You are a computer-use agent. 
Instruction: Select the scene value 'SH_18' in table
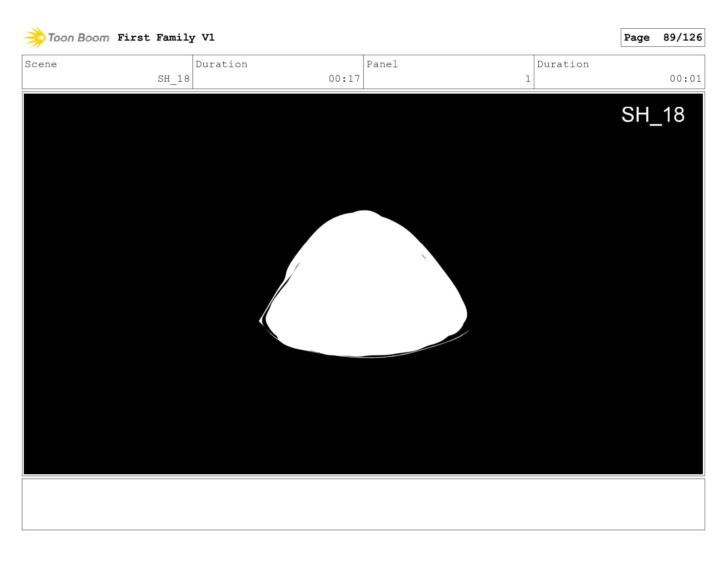pyautogui.click(x=173, y=79)
